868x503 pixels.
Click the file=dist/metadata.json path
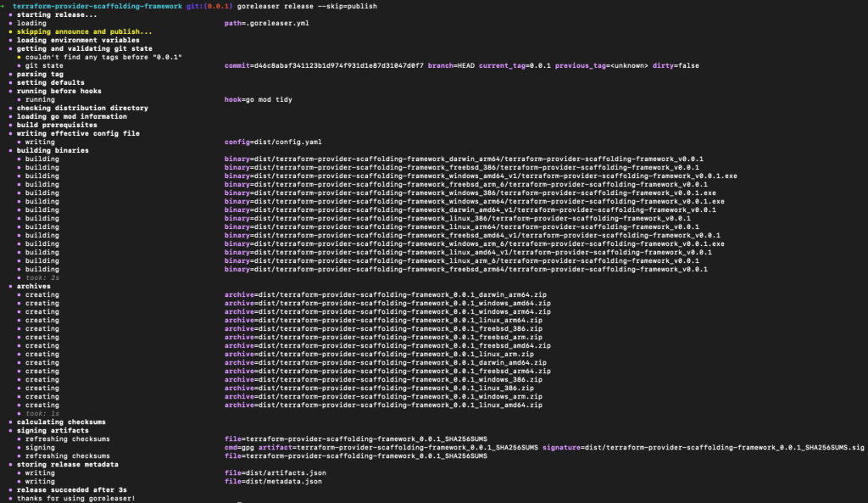[273, 481]
